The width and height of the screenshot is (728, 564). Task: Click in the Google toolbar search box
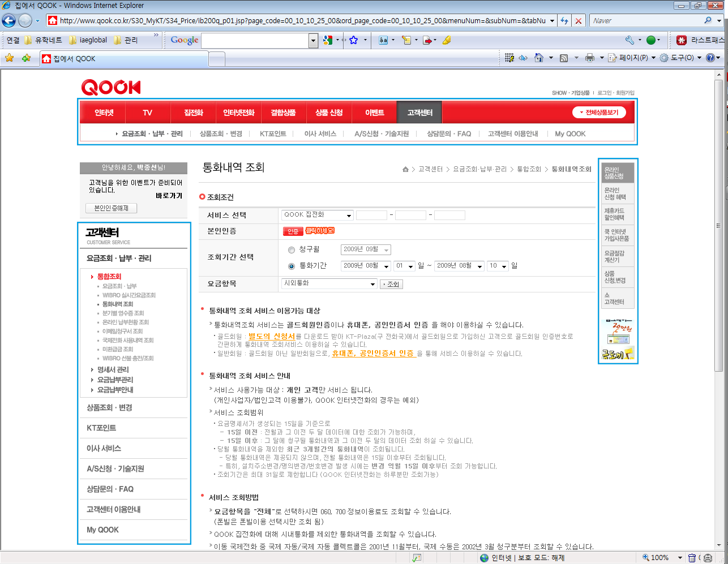(255, 40)
